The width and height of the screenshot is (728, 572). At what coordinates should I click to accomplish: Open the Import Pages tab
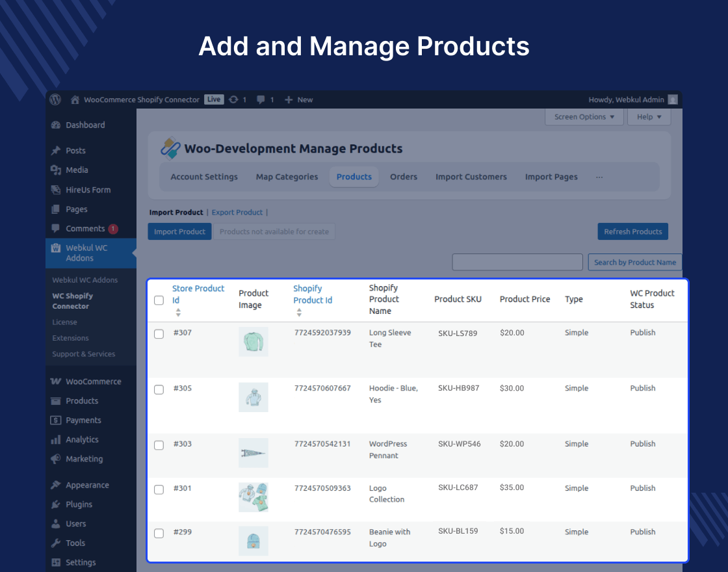(x=551, y=177)
